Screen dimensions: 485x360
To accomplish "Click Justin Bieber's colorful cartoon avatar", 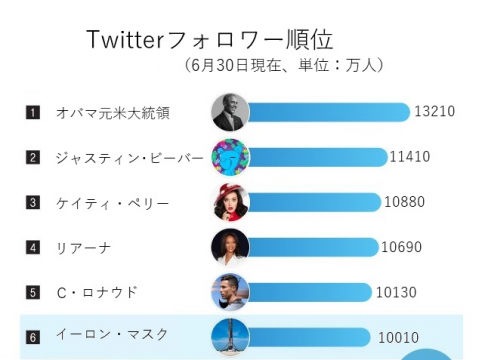I will (230, 157).
